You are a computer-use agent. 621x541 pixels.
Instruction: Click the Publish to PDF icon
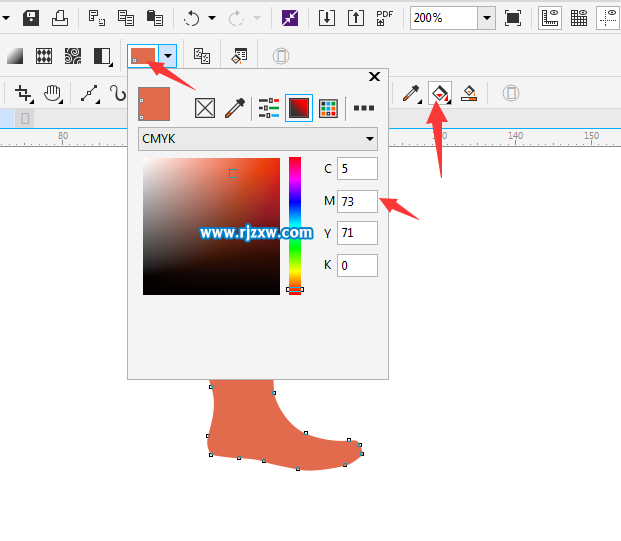[x=385, y=18]
